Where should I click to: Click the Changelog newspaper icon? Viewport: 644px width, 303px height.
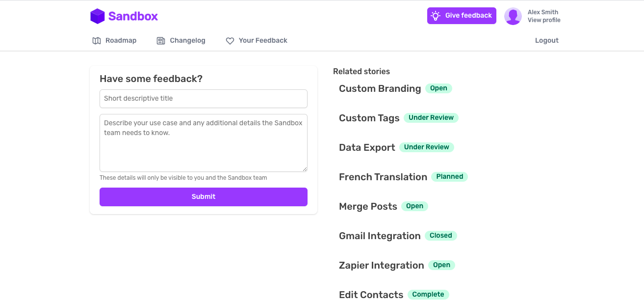(161, 41)
